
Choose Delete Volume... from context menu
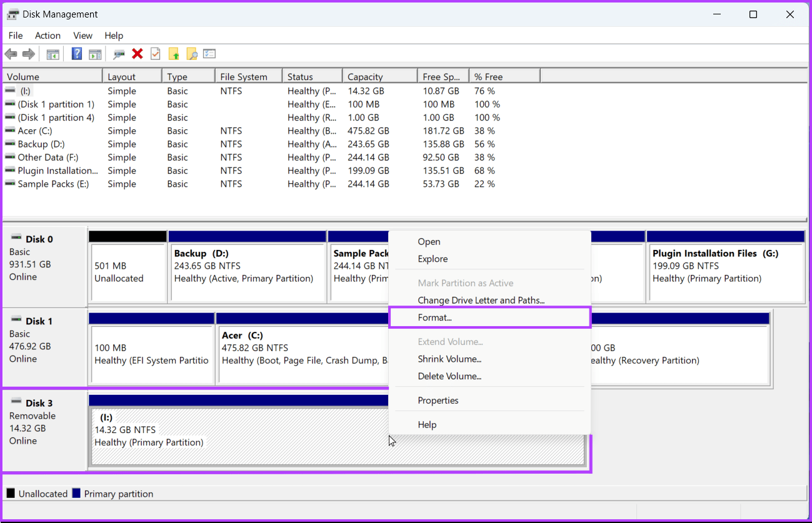489,376
